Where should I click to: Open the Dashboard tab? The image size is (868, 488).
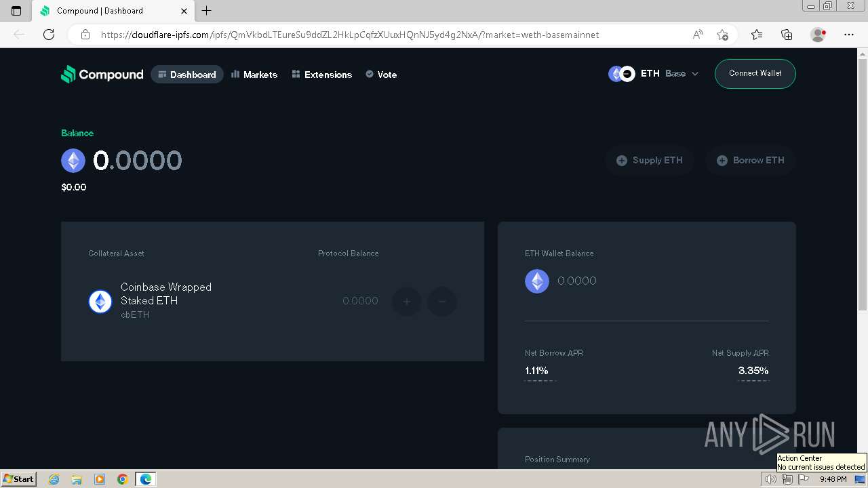pos(187,75)
